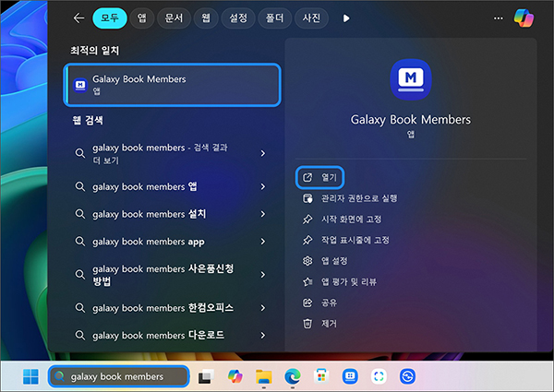Show more filters with the play arrow

(346, 18)
